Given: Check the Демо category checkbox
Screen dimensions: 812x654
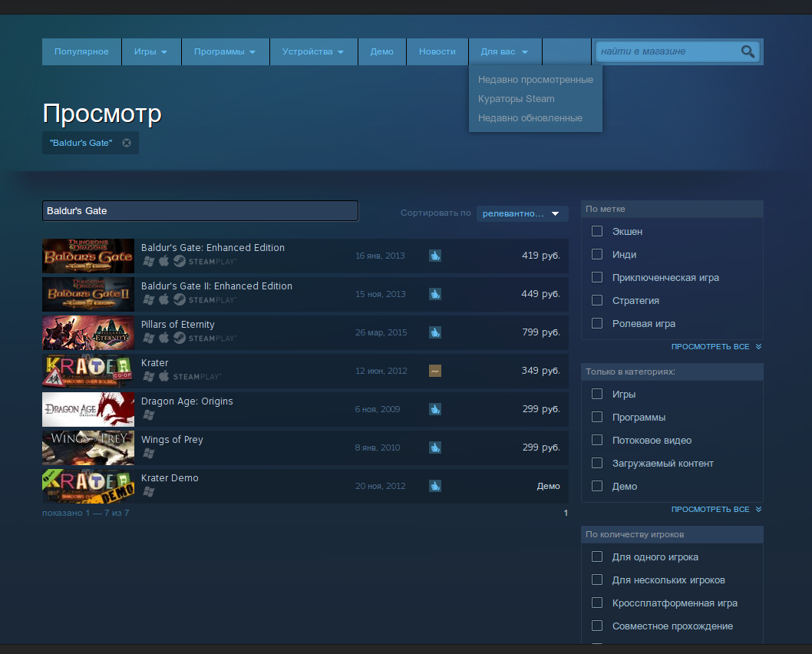Looking at the screenshot, I should click(x=597, y=486).
